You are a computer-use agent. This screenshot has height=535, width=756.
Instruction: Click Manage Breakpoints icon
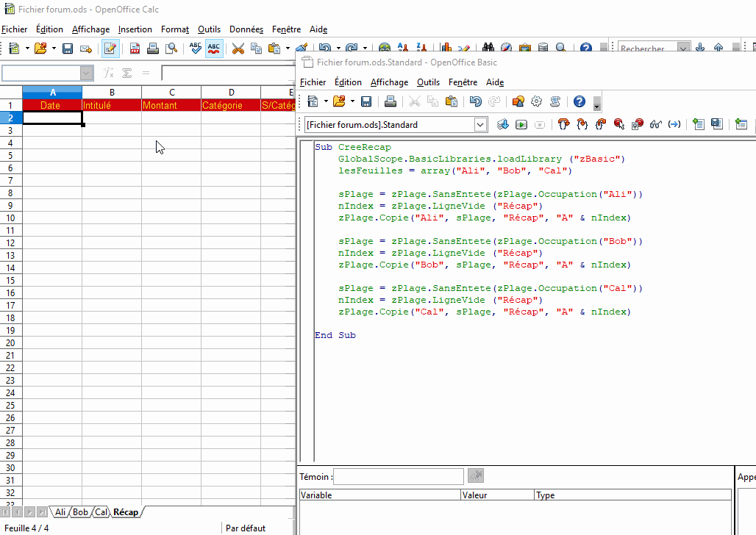click(638, 125)
